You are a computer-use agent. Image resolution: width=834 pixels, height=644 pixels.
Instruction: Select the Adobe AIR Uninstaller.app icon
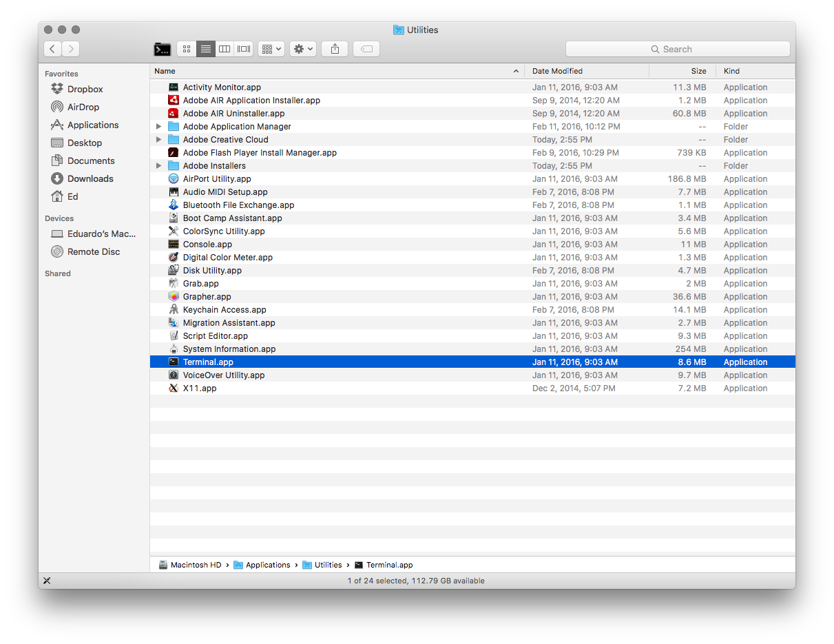click(x=174, y=114)
